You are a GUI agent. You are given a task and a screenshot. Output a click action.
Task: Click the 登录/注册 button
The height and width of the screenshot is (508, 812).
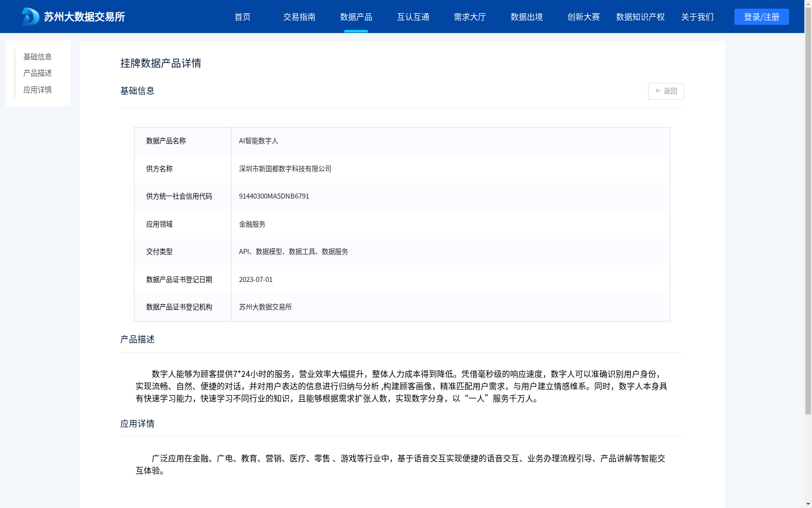762,17
